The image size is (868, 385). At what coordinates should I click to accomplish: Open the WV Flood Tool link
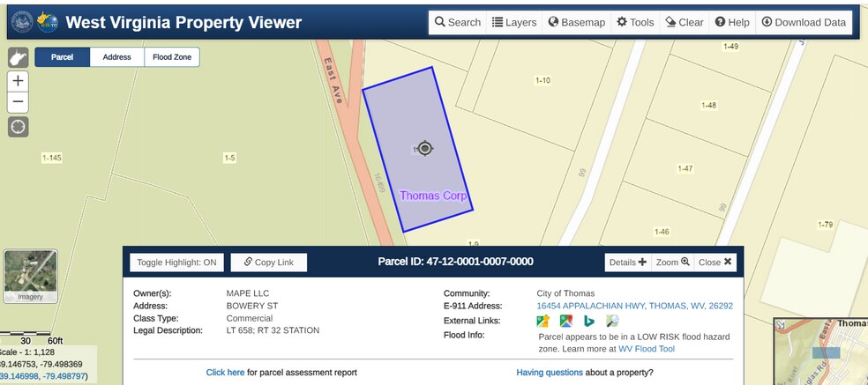647,349
